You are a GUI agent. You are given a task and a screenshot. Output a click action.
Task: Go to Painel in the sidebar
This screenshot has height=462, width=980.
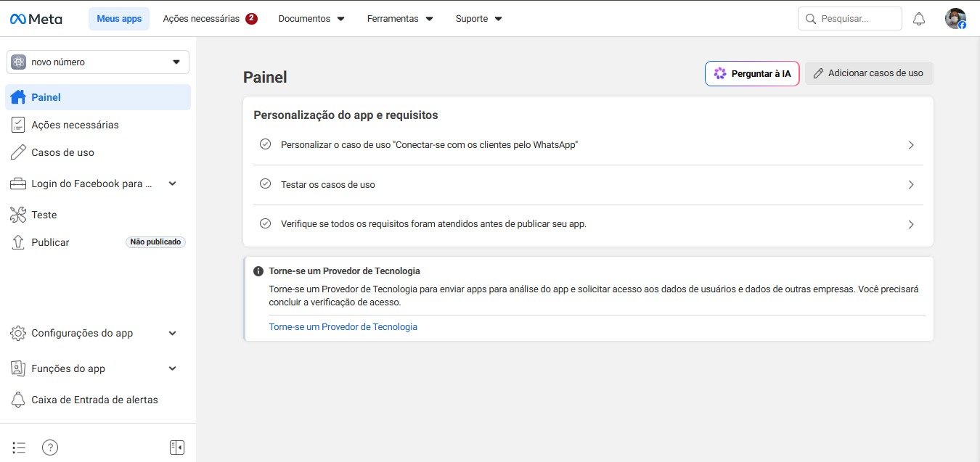click(98, 97)
